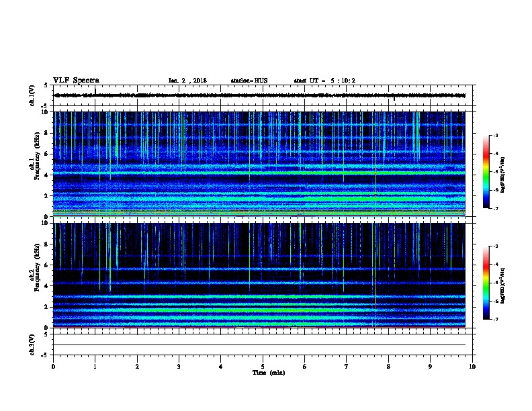Click the "ch.1(V)" voltage axis label
The height and width of the screenshot is (411, 532).
coord(32,95)
